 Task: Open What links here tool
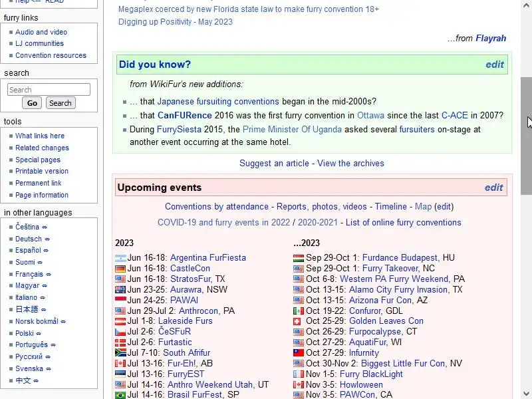(40, 136)
